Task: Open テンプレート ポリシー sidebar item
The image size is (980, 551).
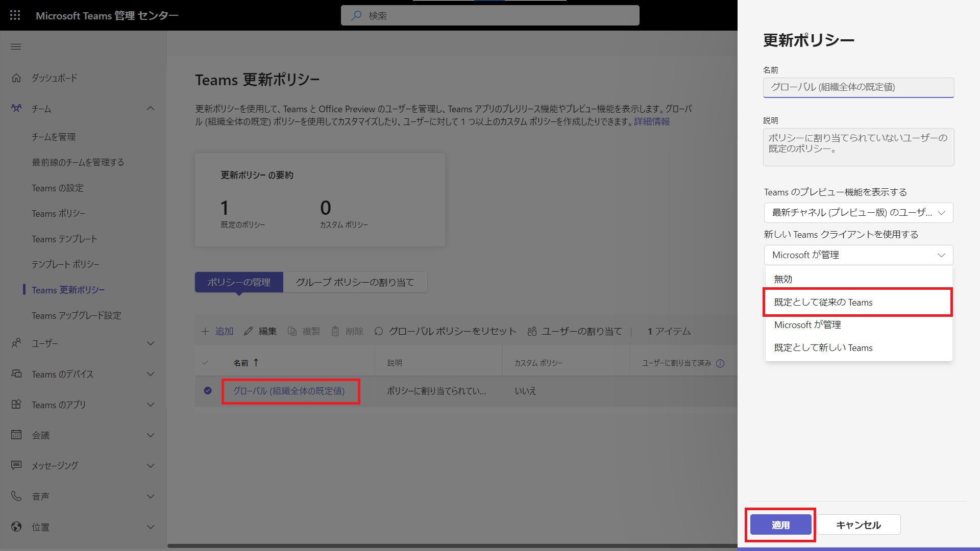Action: (66, 265)
